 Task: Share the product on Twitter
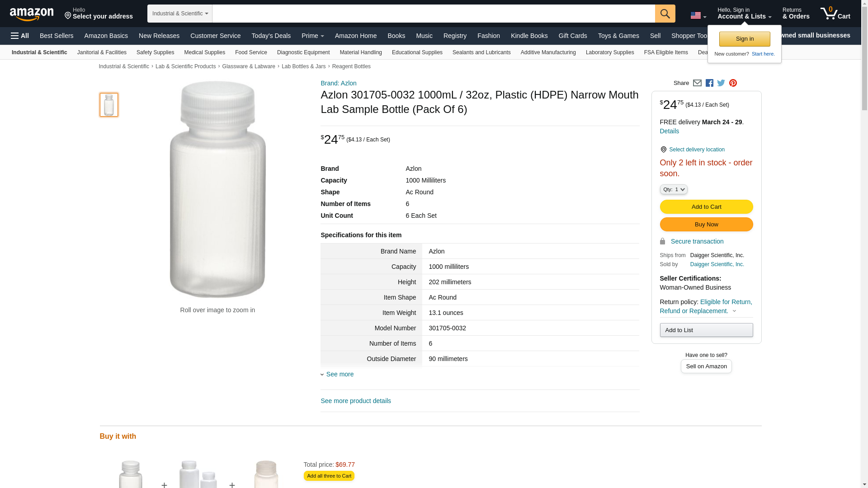tap(721, 83)
